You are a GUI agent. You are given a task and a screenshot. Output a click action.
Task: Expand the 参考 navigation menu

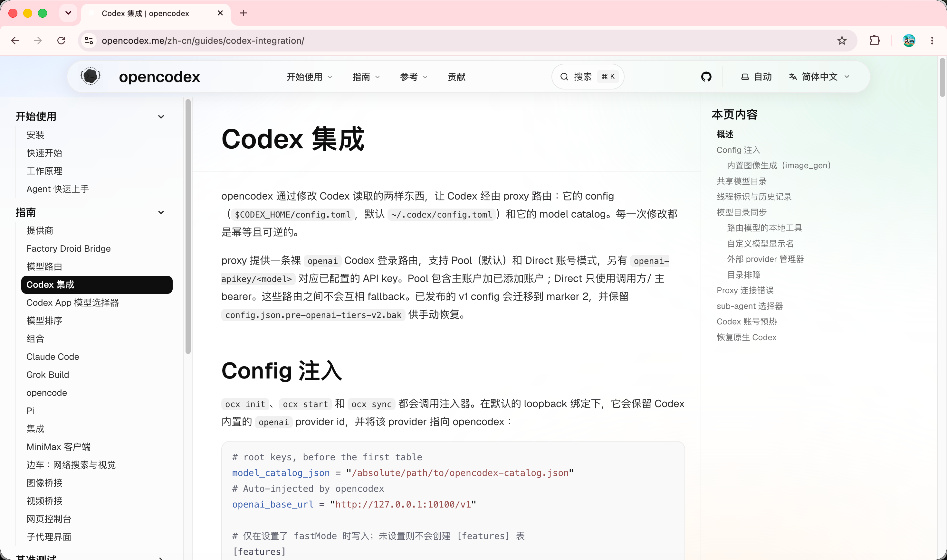click(x=414, y=77)
